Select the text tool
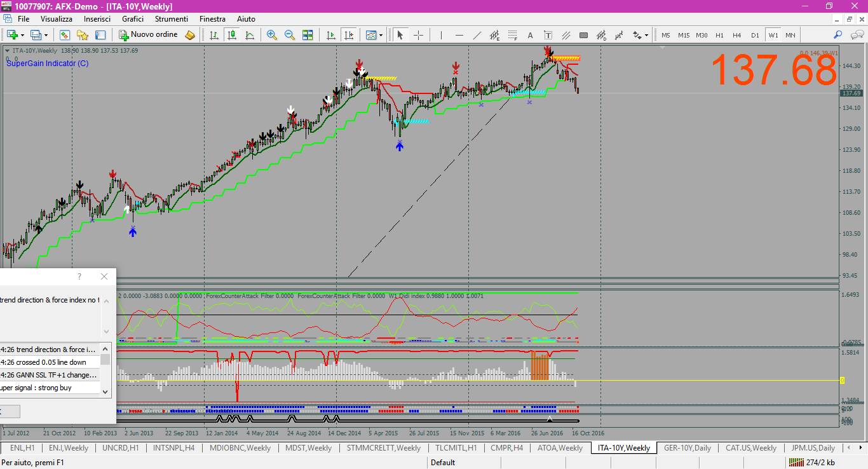This screenshot has width=868, height=469. (x=530, y=35)
